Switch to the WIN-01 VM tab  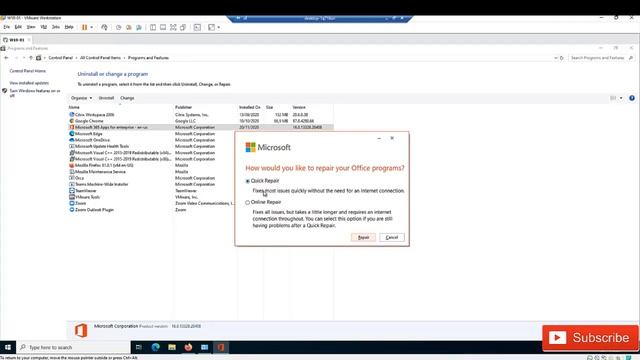(x=17, y=40)
